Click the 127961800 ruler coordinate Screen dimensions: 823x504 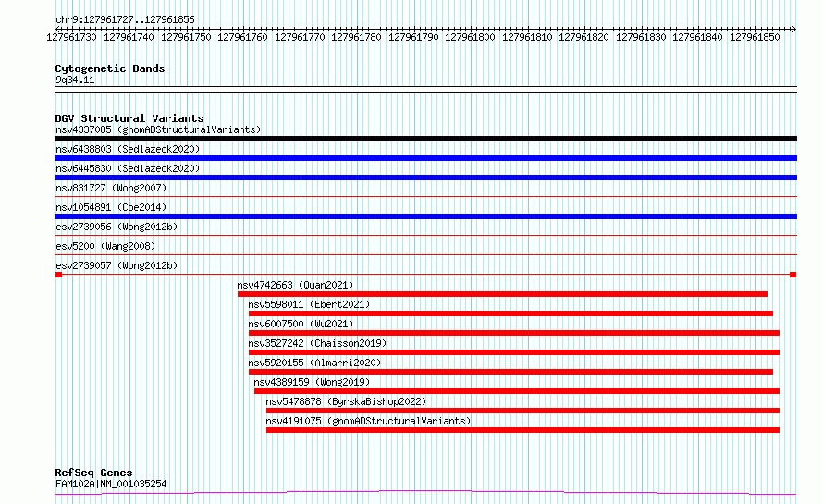(471, 37)
